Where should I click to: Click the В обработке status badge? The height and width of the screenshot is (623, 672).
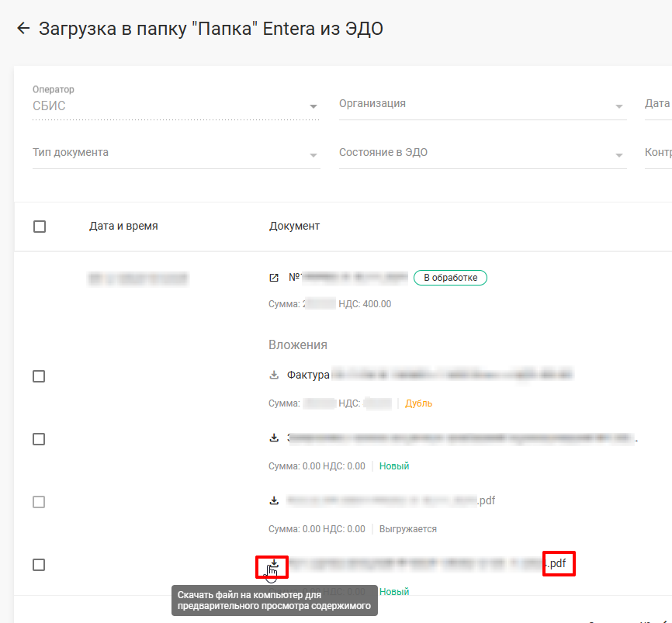(x=450, y=278)
